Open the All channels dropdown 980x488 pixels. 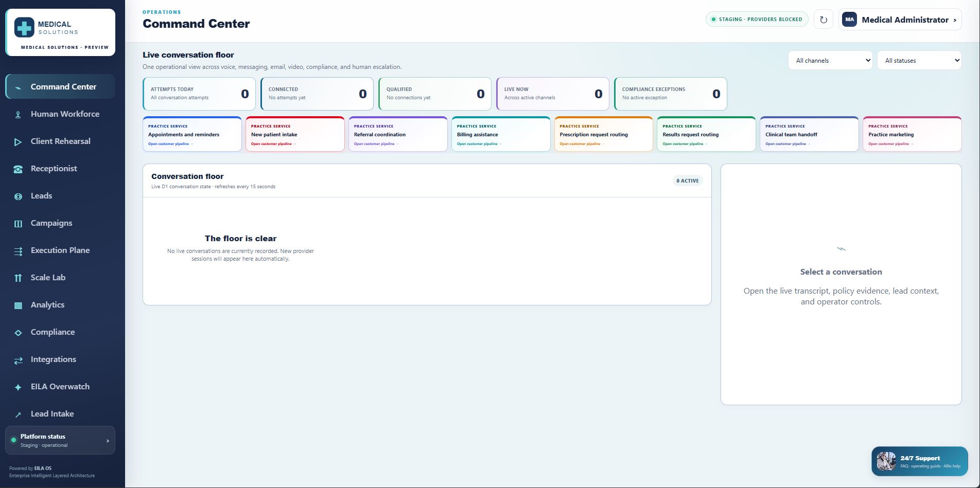click(830, 60)
